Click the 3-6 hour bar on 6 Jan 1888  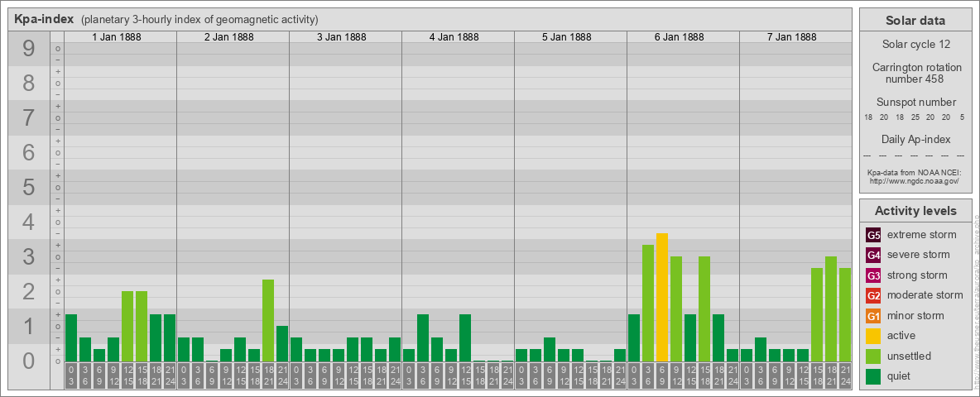click(648, 303)
